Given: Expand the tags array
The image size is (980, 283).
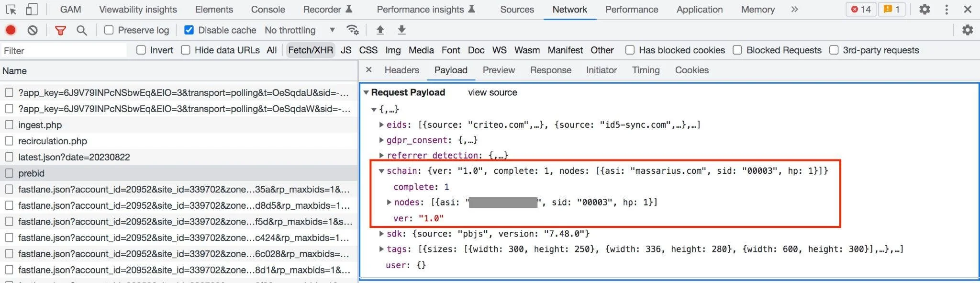Looking at the screenshot, I should (381, 249).
